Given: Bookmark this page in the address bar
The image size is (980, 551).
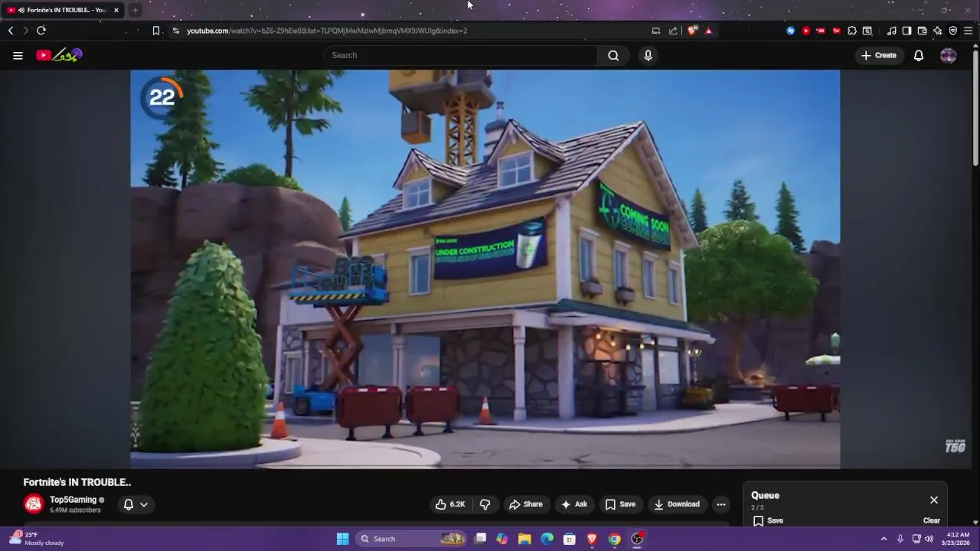Looking at the screenshot, I should pos(156,31).
